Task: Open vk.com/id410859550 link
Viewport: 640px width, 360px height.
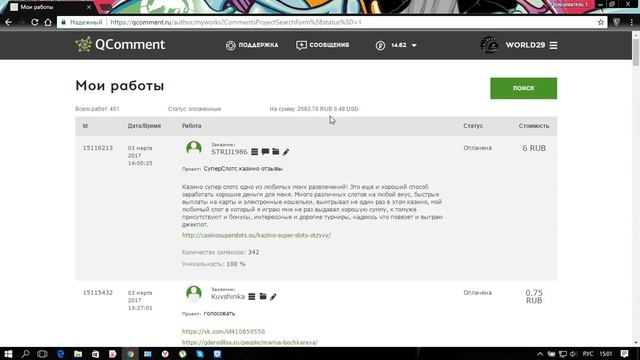Action: 223,331
